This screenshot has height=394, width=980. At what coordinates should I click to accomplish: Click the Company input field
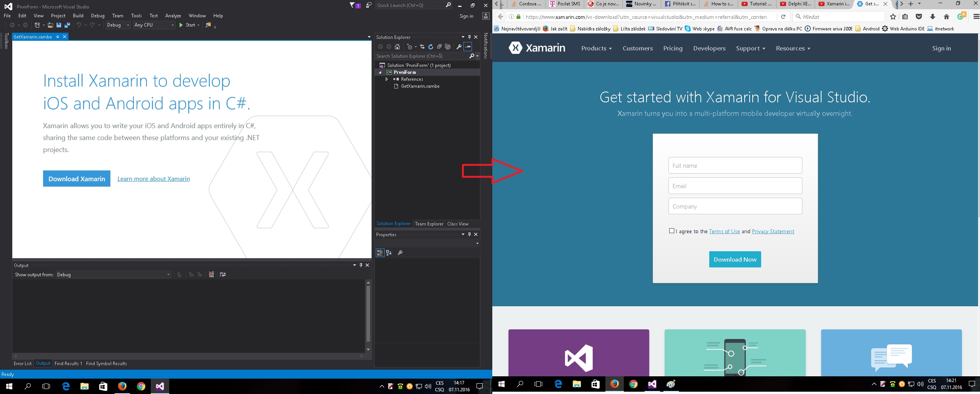pos(735,206)
